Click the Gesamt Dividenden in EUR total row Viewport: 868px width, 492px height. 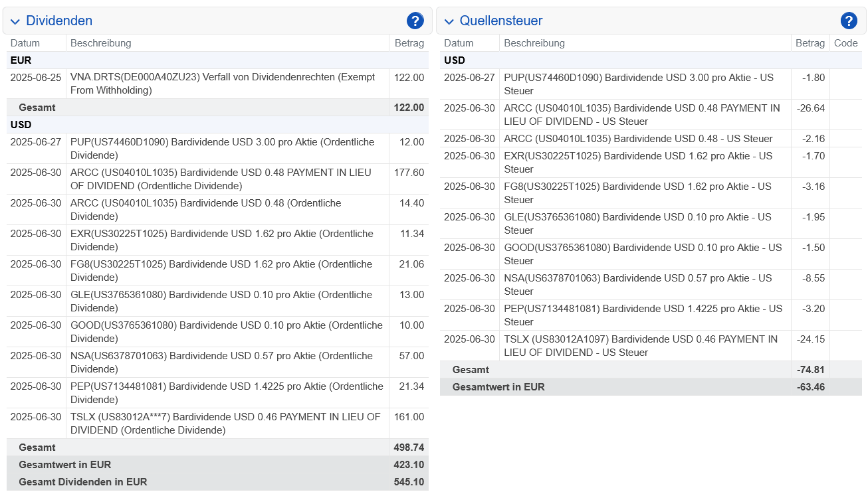[x=83, y=482]
